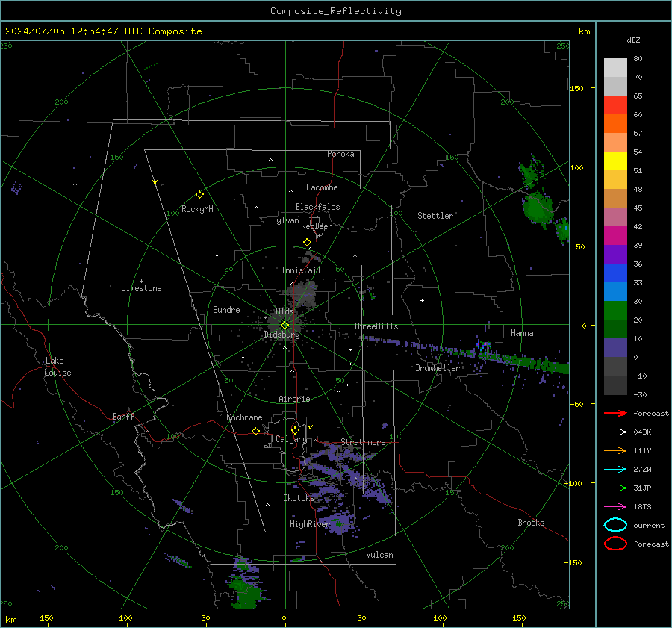This screenshot has width=672, height=628.
Task: Select yellow diamond marker beside RockyMH
Action: pyautogui.click(x=199, y=195)
